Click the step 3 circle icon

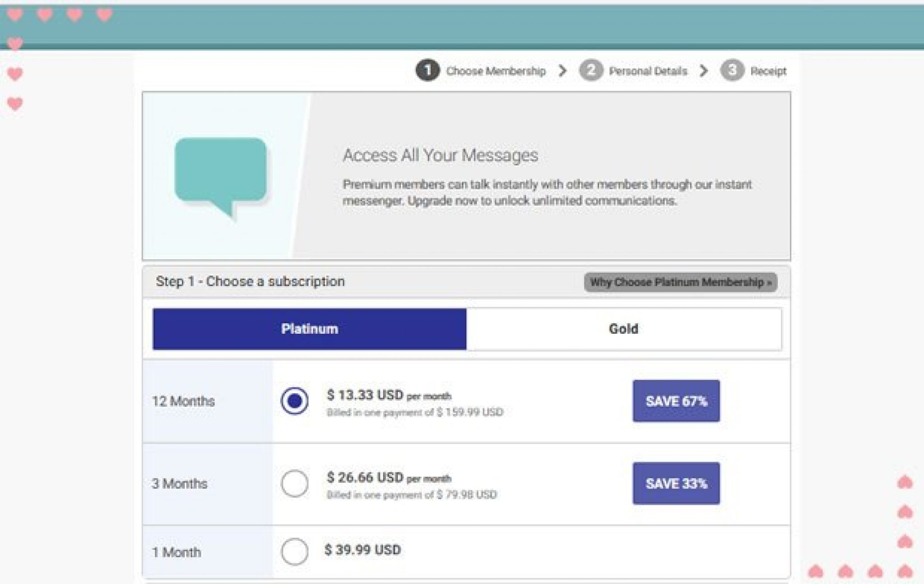(x=732, y=71)
